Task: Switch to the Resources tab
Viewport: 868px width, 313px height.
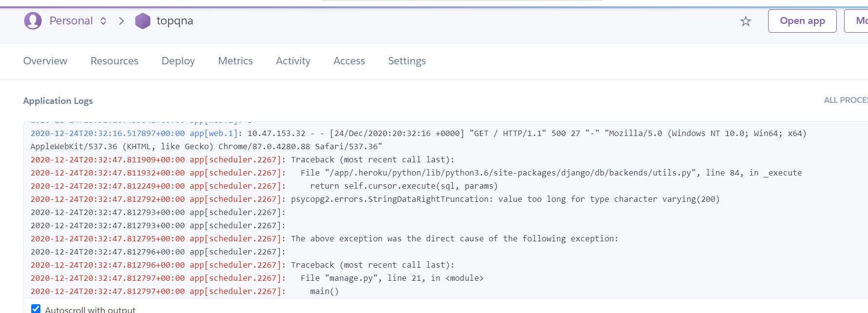Action: coord(115,61)
